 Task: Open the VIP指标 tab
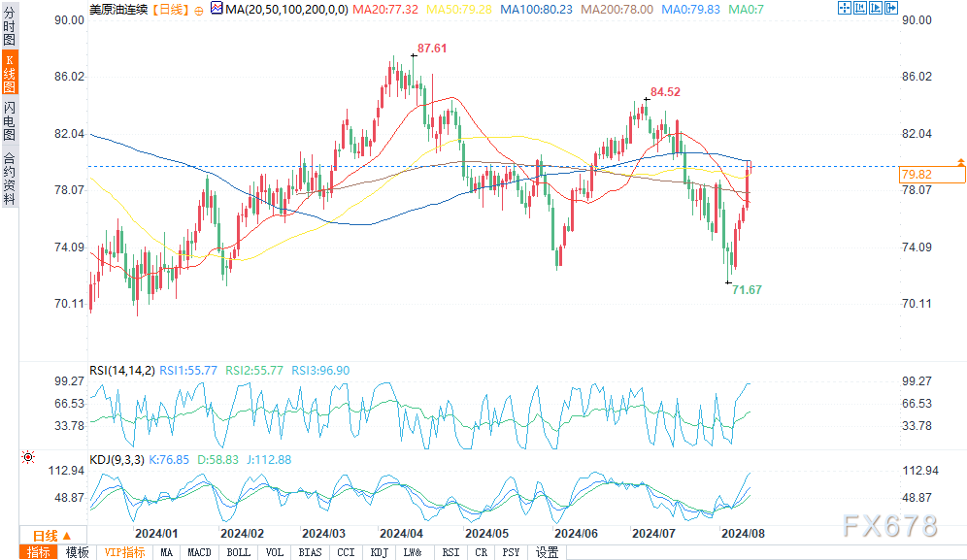[124, 552]
